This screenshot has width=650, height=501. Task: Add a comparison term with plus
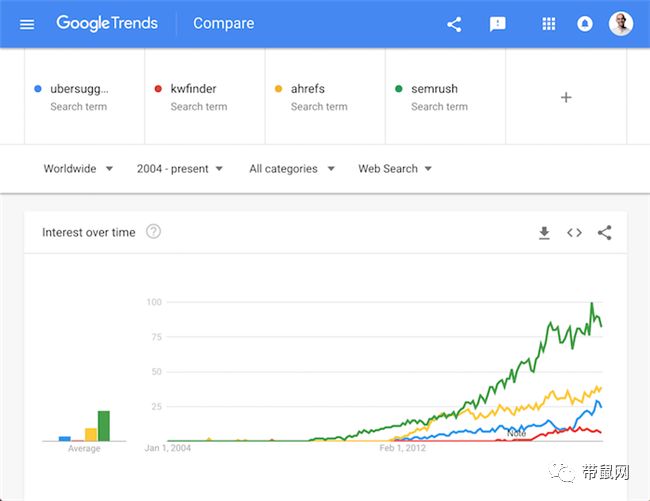point(566,97)
